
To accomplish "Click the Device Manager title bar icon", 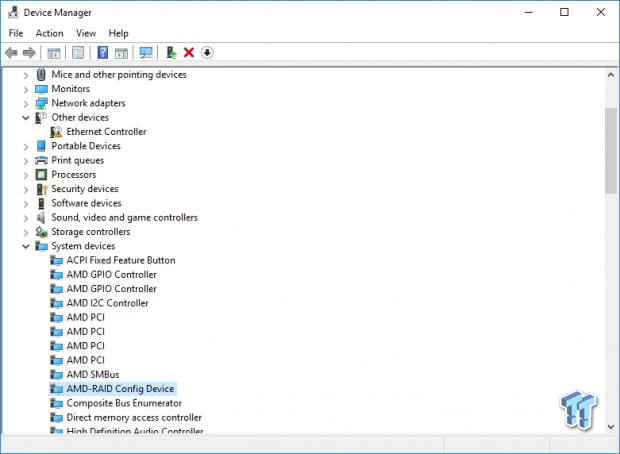I will click(13, 12).
